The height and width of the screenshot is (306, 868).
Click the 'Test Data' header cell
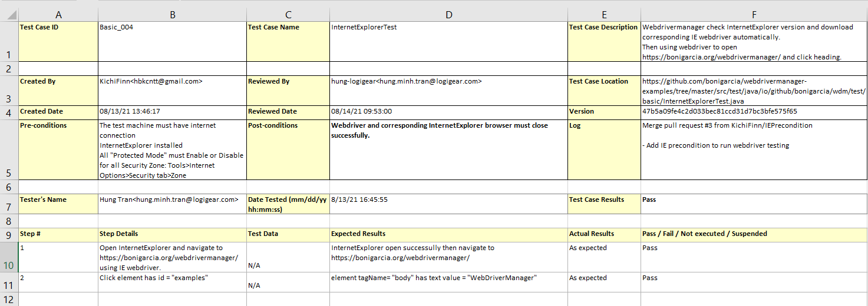point(288,235)
